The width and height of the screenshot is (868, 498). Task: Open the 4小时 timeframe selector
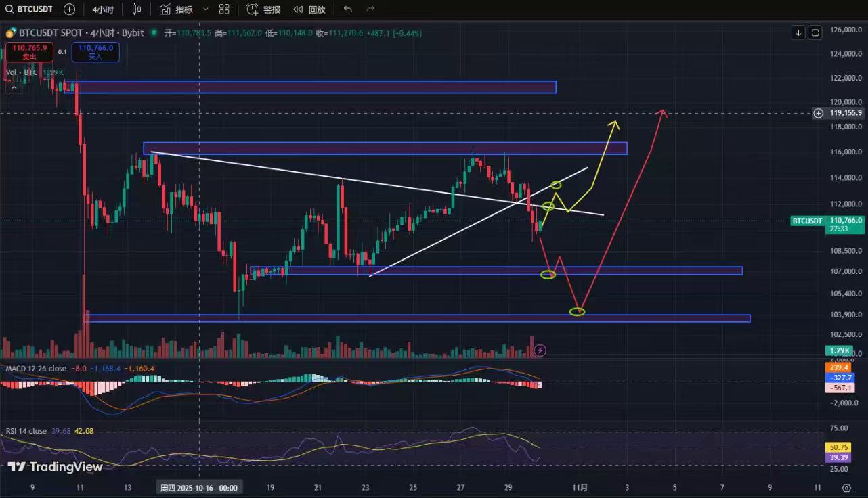[x=103, y=9]
